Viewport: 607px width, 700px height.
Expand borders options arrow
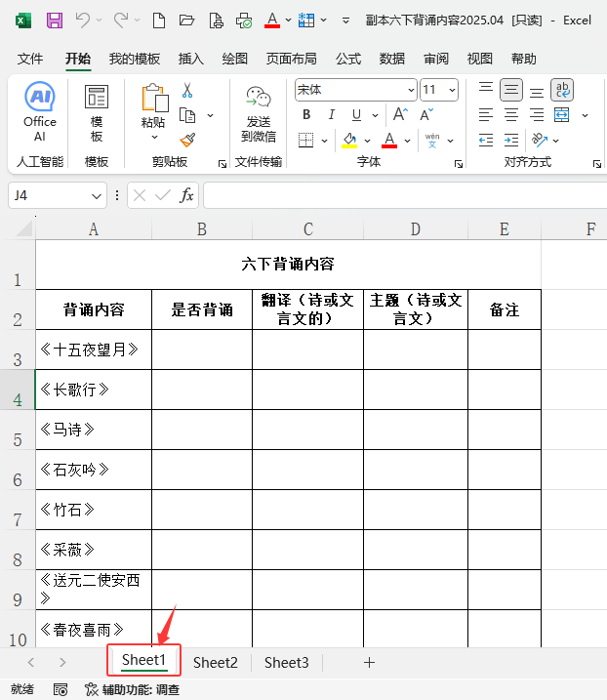(x=324, y=141)
